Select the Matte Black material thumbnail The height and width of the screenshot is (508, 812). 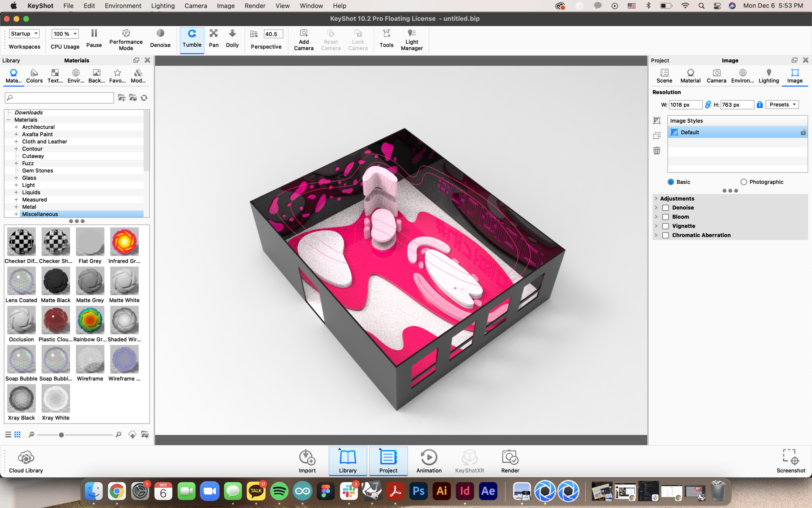[x=56, y=281]
